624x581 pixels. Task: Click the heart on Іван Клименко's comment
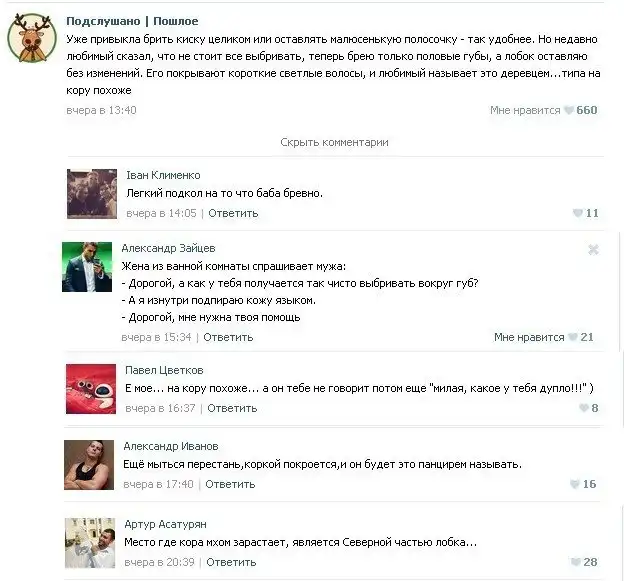click(x=577, y=213)
